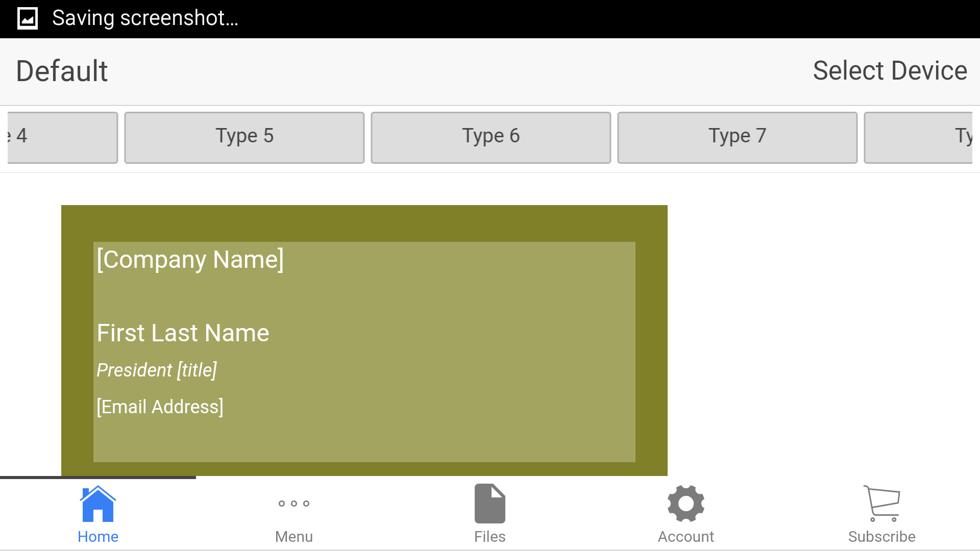Tap the Home tab label
This screenshot has height=551, width=980.
pos(98,537)
